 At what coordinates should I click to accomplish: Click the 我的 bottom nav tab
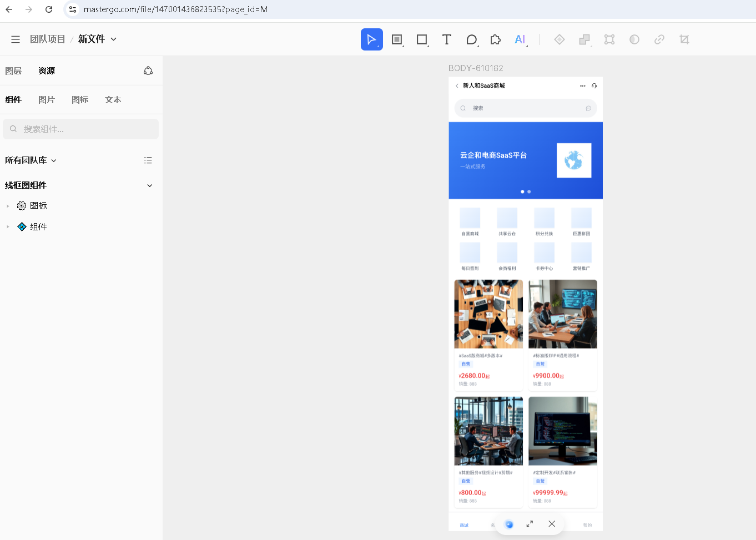click(587, 525)
